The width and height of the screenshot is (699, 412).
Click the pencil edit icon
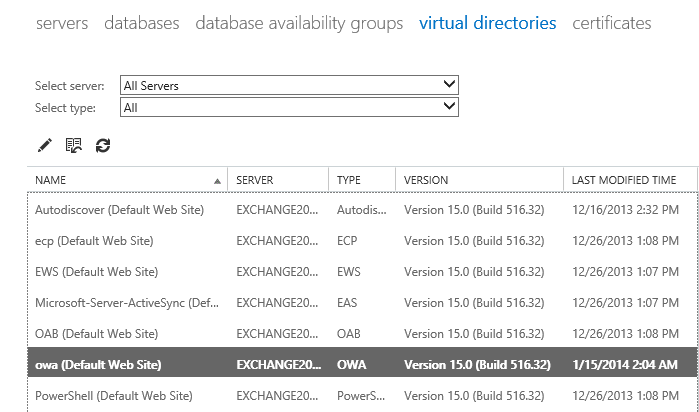(44, 146)
